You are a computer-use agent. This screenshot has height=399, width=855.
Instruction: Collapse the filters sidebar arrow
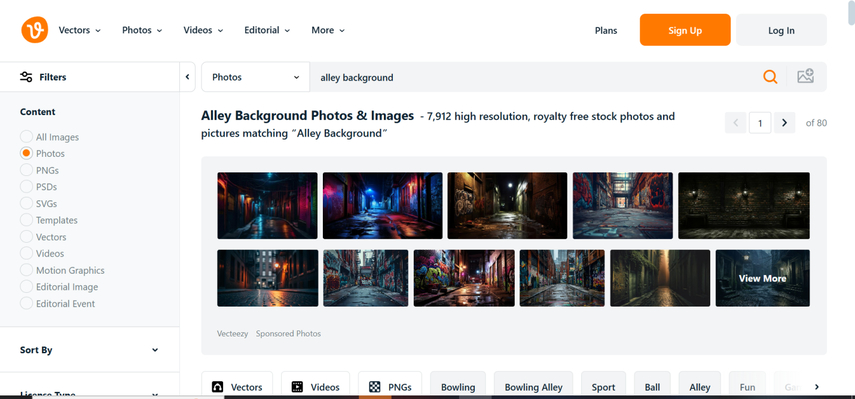click(x=187, y=77)
